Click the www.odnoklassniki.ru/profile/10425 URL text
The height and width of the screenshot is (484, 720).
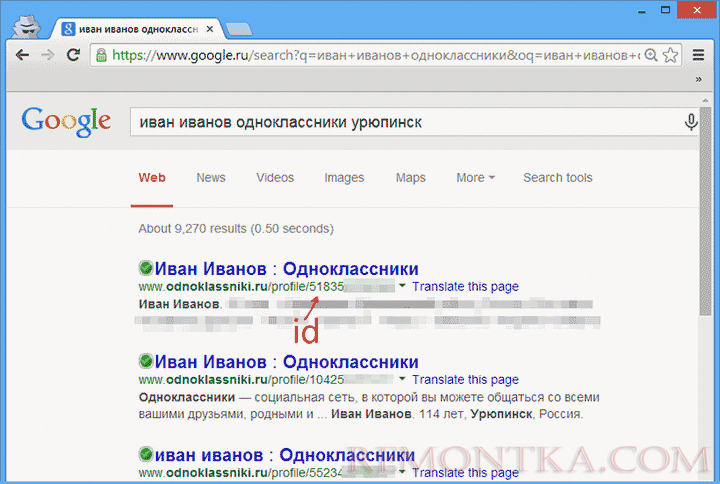coord(241,380)
